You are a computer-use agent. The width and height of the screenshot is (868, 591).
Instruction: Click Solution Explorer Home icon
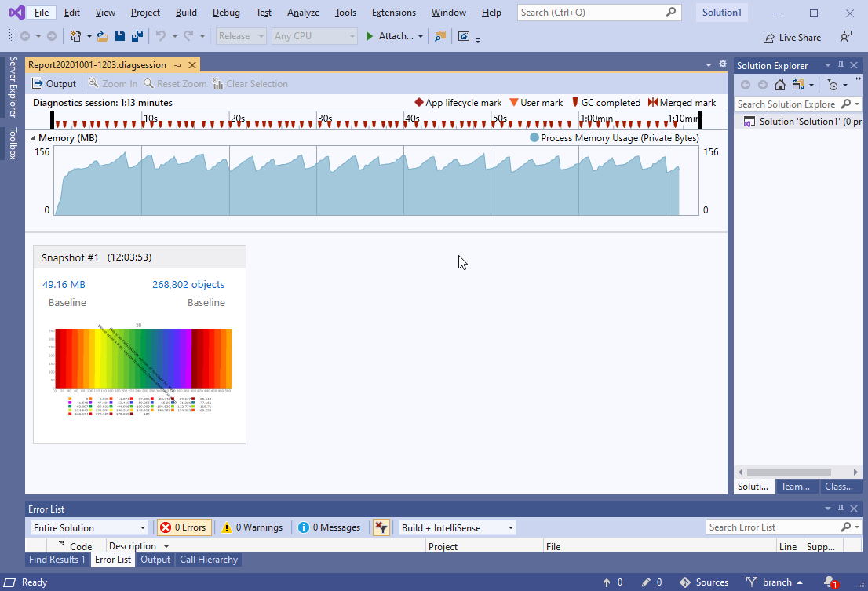(780, 85)
